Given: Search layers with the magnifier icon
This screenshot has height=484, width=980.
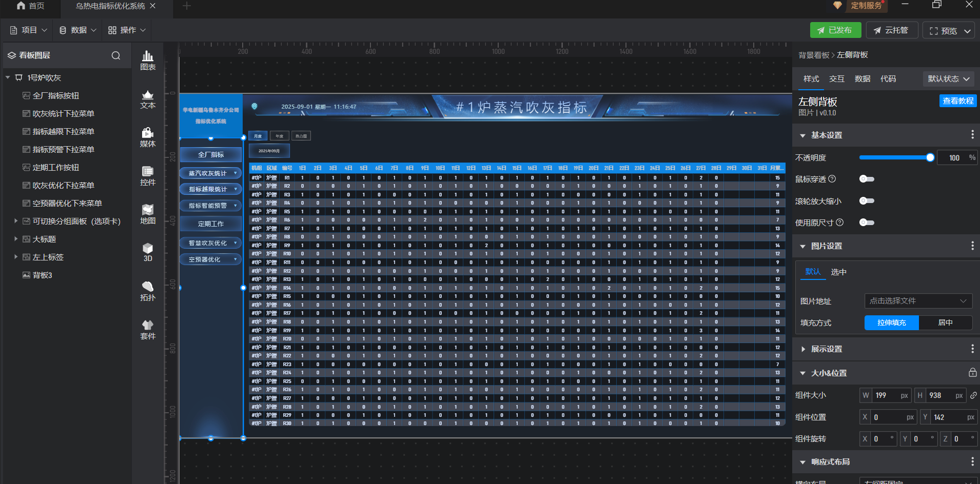Looking at the screenshot, I should pyautogui.click(x=116, y=55).
